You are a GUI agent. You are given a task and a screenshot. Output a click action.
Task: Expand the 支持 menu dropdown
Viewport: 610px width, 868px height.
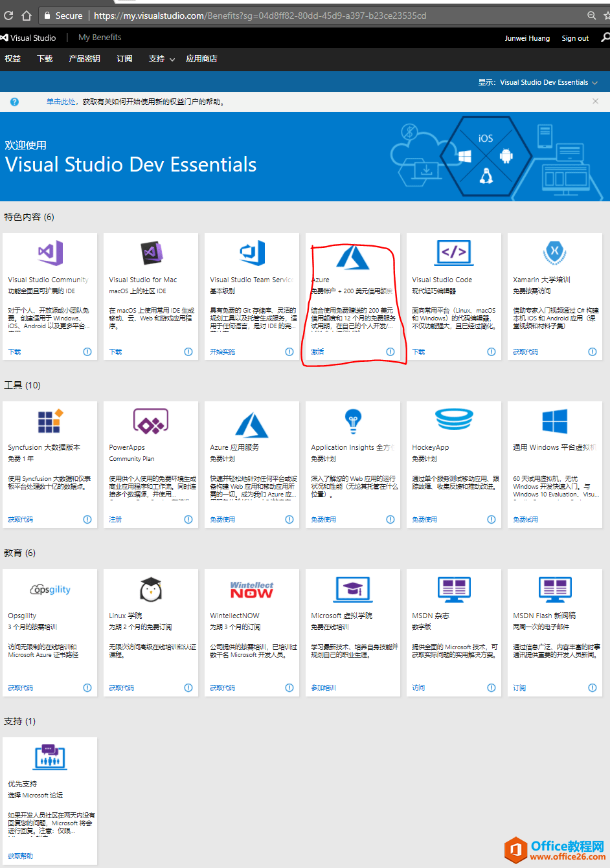point(162,59)
